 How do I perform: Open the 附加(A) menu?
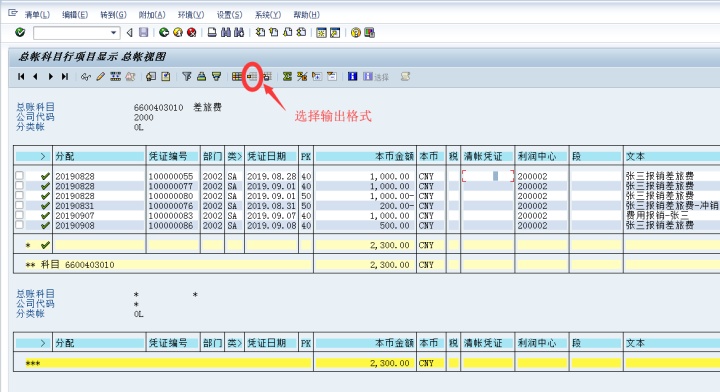(152, 15)
